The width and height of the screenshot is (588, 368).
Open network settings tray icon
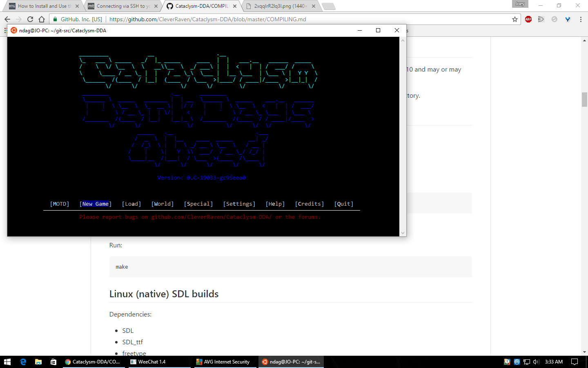point(527,362)
